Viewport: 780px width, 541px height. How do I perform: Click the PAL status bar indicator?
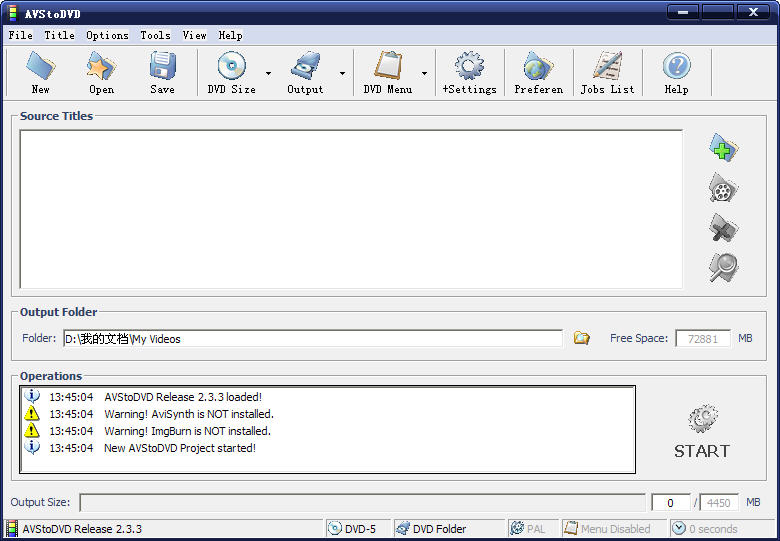(533, 529)
